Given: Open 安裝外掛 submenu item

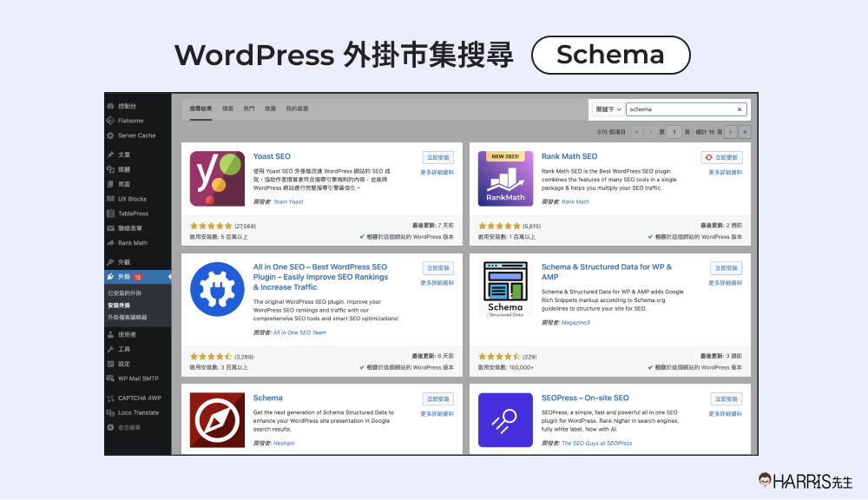Looking at the screenshot, I should 119,306.
